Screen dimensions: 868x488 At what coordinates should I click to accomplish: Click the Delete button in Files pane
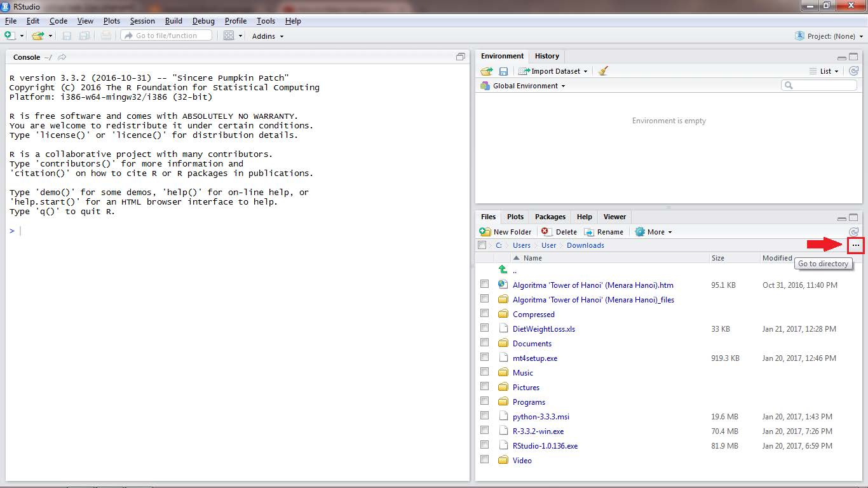(x=559, y=232)
